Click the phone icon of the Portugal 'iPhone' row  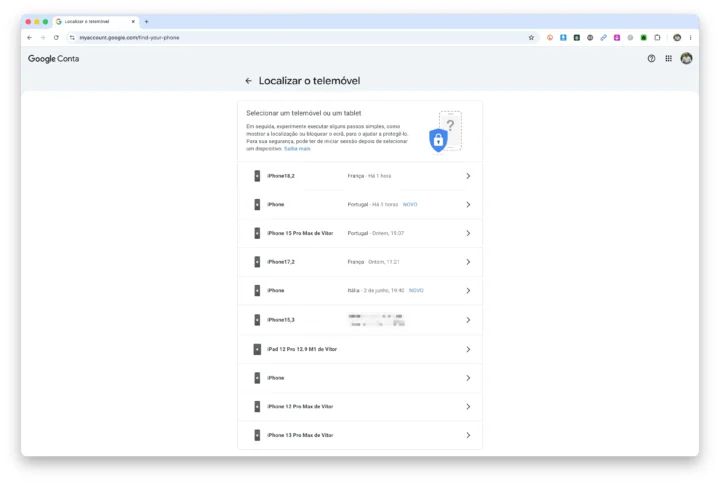click(x=257, y=204)
